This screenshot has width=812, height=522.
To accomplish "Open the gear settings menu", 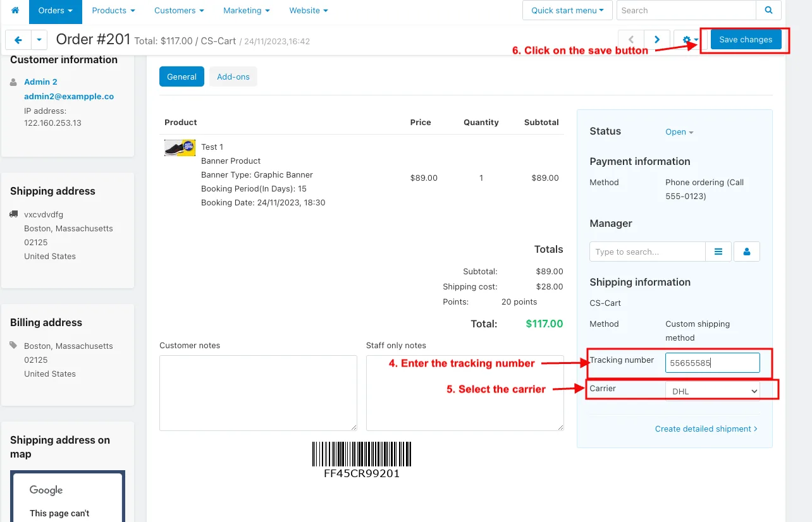I will click(689, 40).
